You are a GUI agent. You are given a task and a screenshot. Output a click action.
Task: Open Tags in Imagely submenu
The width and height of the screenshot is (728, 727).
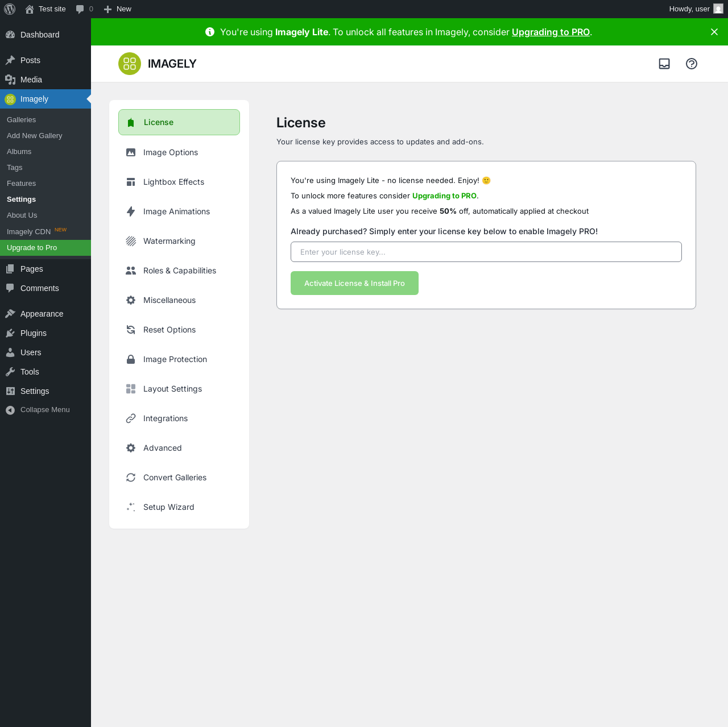tap(45, 168)
